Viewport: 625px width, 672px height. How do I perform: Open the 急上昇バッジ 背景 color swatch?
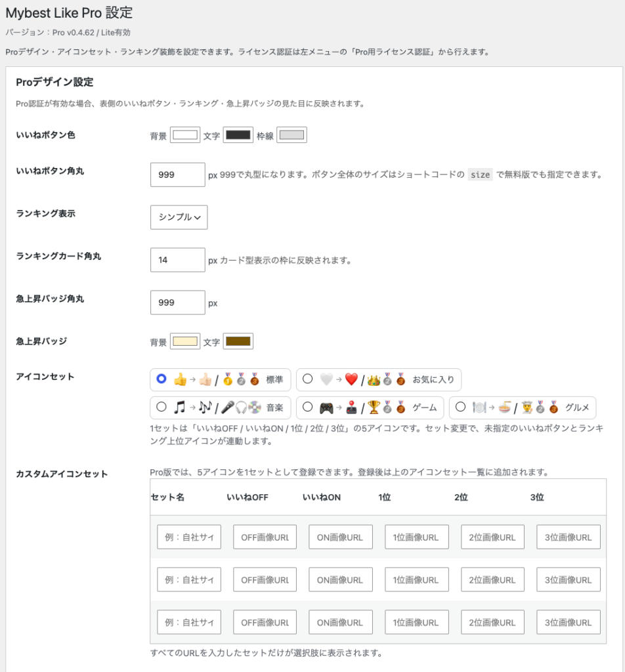184,341
